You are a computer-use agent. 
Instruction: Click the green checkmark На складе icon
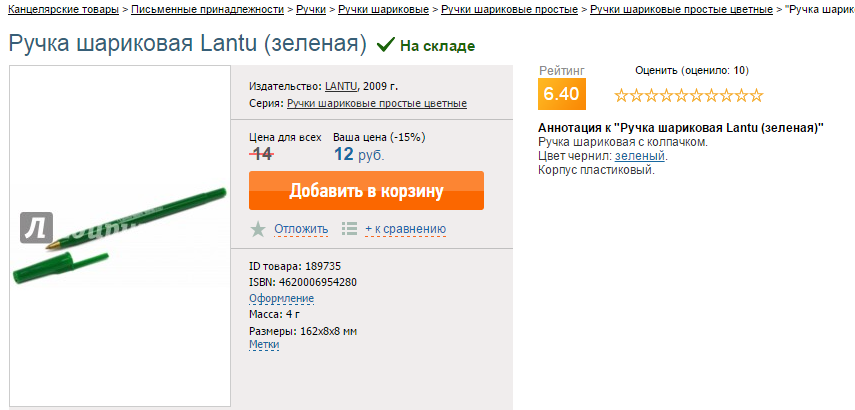[x=386, y=44]
